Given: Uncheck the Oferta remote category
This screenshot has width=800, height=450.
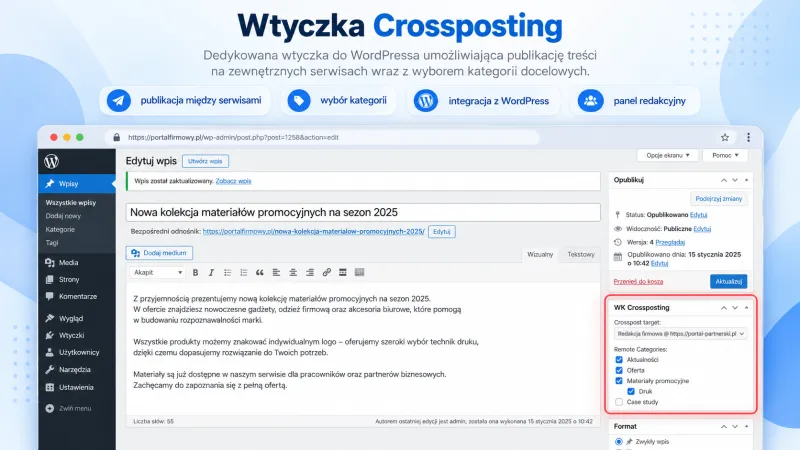Looking at the screenshot, I should pyautogui.click(x=619, y=370).
